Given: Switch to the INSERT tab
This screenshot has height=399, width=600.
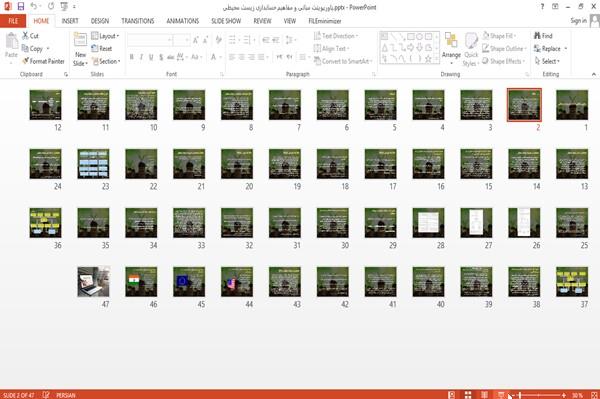Looking at the screenshot, I should (70, 21).
